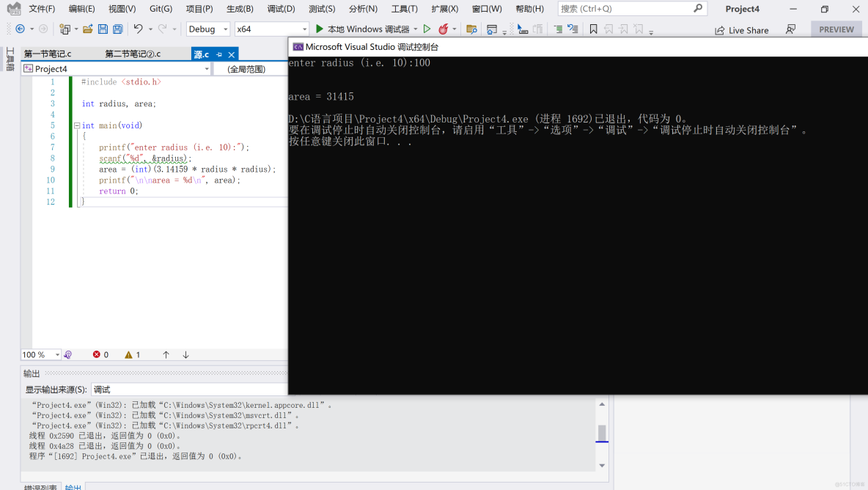Click the output scrollbar up arrow
The image size is (868, 490).
click(602, 404)
